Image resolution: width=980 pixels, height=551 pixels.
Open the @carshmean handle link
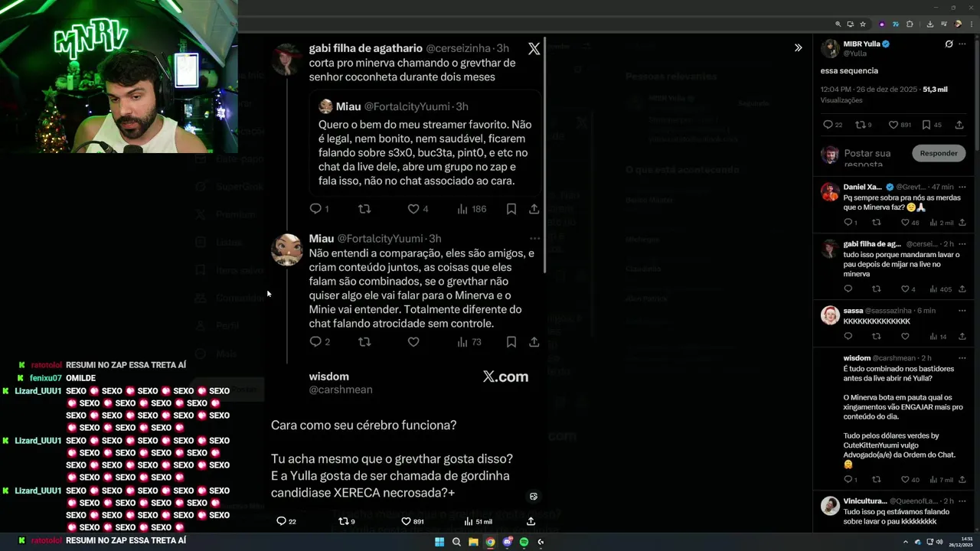coord(341,390)
